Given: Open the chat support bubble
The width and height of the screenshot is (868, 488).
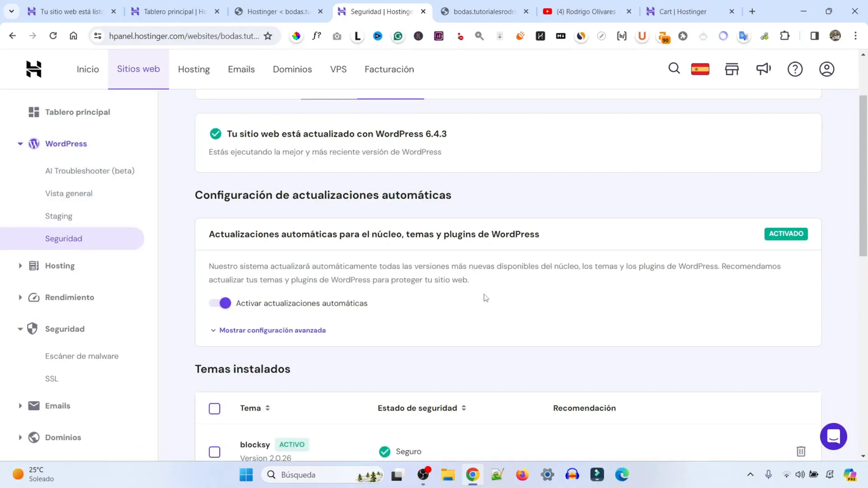Looking at the screenshot, I should coord(833,436).
